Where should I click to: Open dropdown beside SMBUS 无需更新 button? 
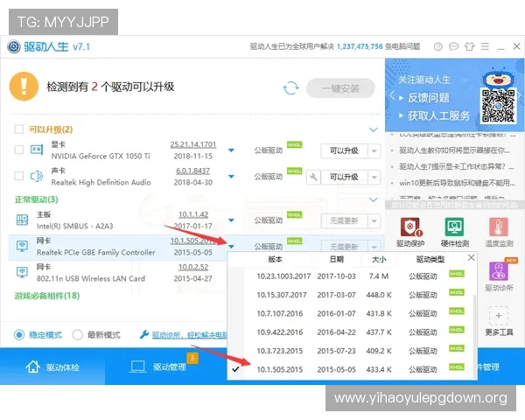click(374, 221)
